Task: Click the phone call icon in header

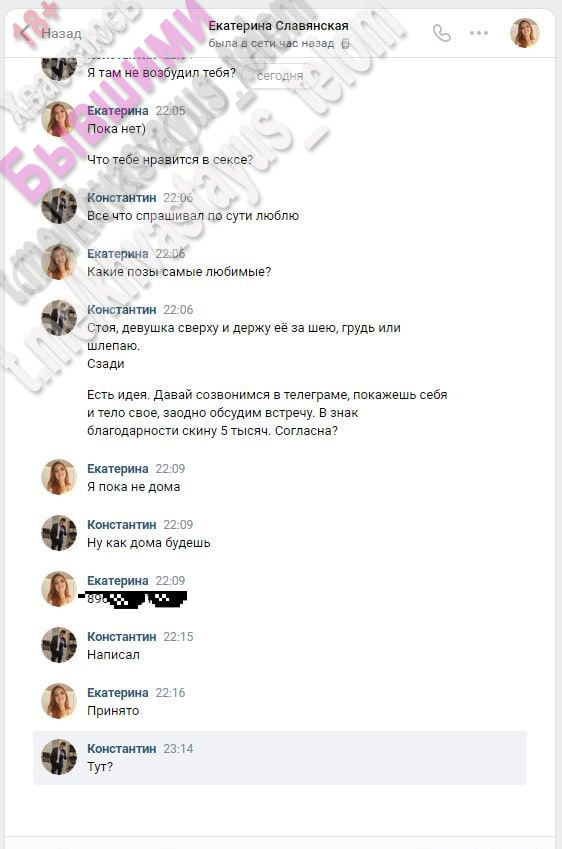Action: point(442,34)
